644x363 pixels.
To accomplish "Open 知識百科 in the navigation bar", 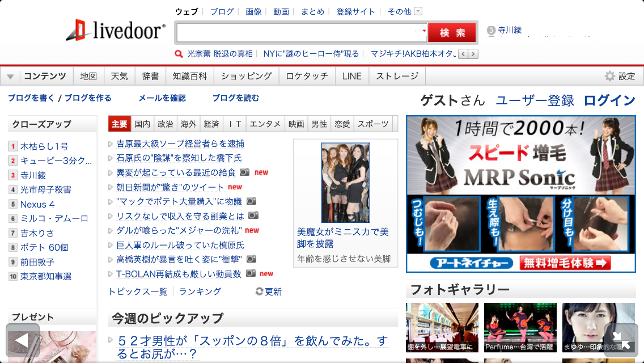I will [x=190, y=76].
